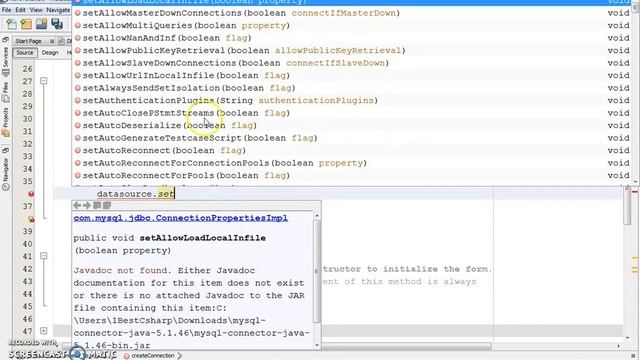Click the Javadoc popup scroll-down arrow
The height and width of the screenshot is (360, 640).
317,345
